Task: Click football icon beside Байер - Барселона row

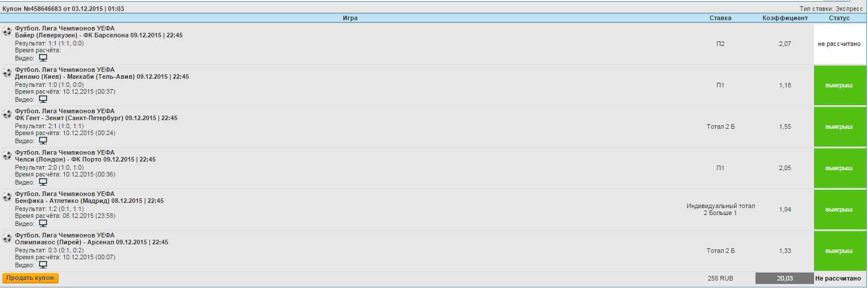Action: [x=7, y=31]
